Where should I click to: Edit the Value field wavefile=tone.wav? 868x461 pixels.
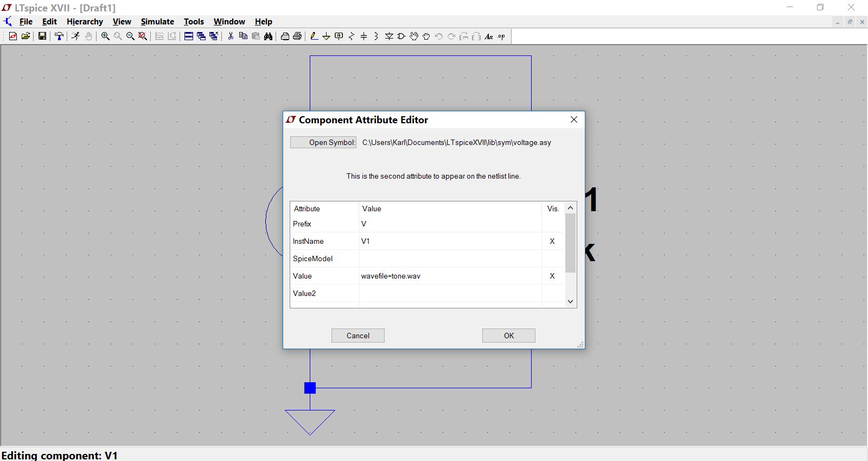click(450, 276)
